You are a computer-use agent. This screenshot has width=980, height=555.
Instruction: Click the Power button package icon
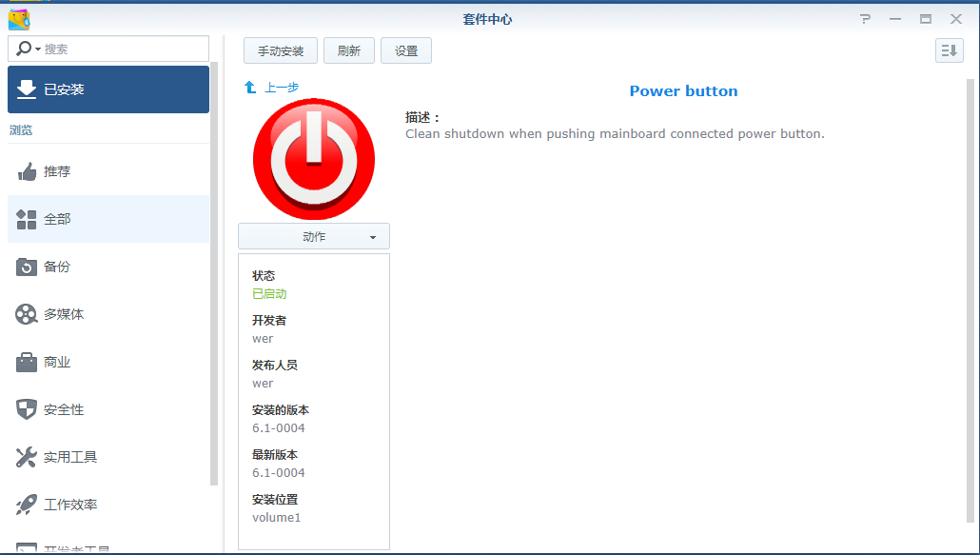point(313,159)
